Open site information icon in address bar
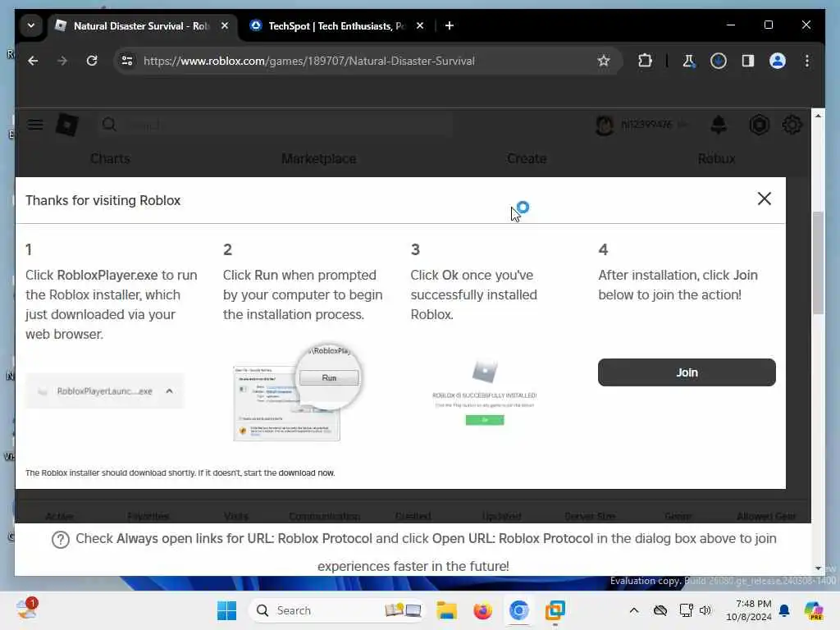840x630 pixels. (127, 61)
